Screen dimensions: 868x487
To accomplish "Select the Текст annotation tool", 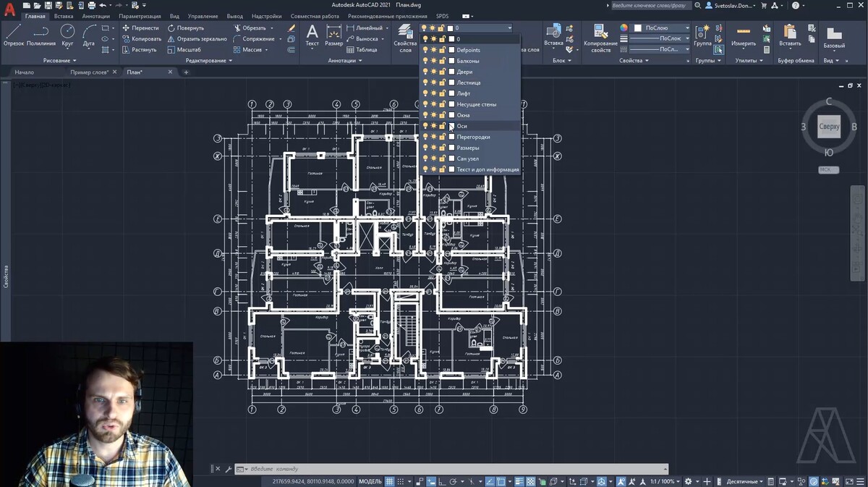I will (x=312, y=35).
